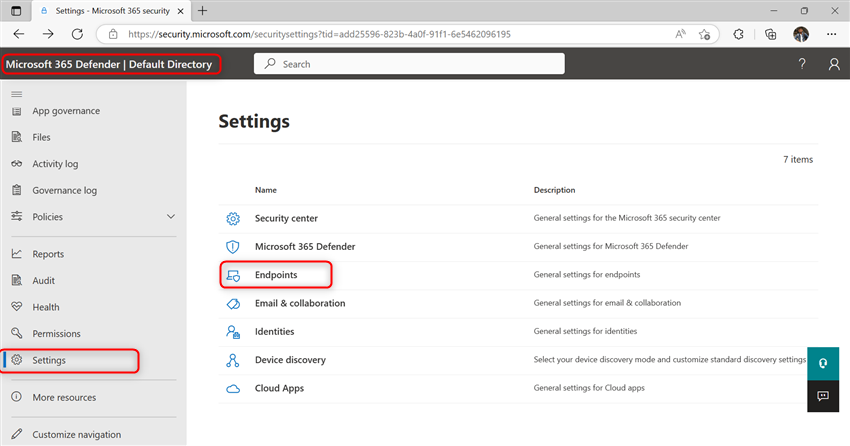Add page to favorites star icon

coord(704,34)
